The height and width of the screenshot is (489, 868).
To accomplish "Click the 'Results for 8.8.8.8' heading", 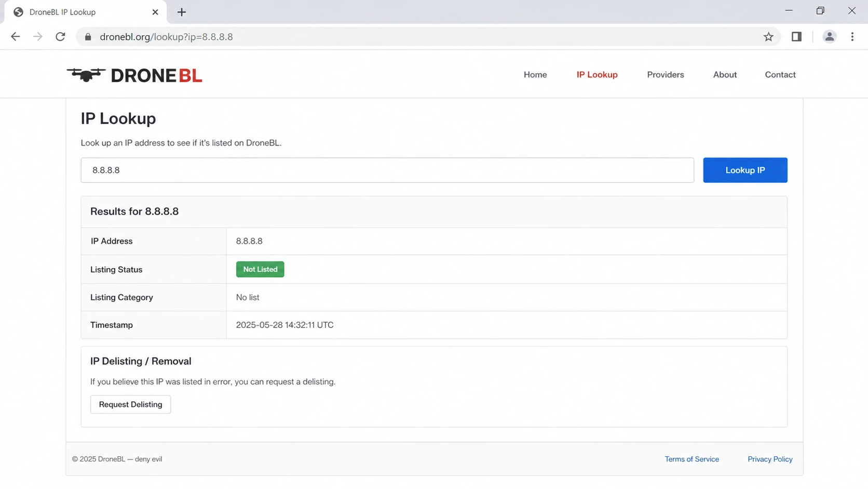I will 134,212.
